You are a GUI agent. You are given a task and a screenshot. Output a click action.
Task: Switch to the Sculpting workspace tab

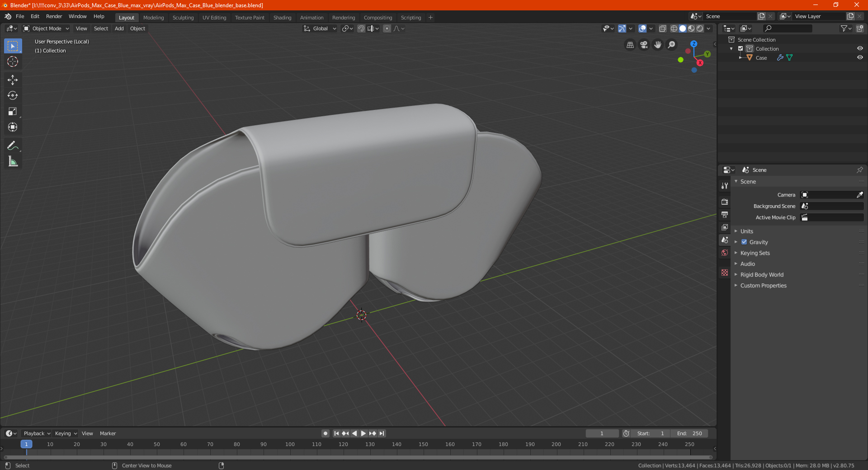click(183, 18)
